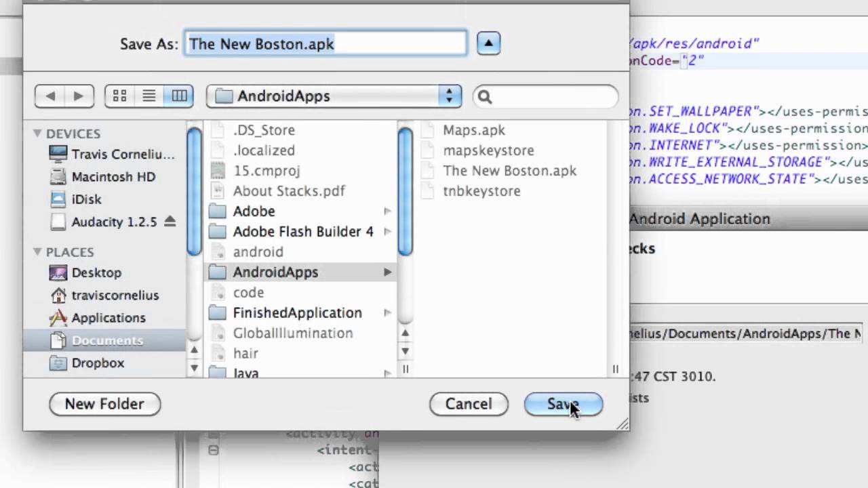This screenshot has width=868, height=488.
Task: Click the AndroidApps column width handle
Action: tap(616, 369)
